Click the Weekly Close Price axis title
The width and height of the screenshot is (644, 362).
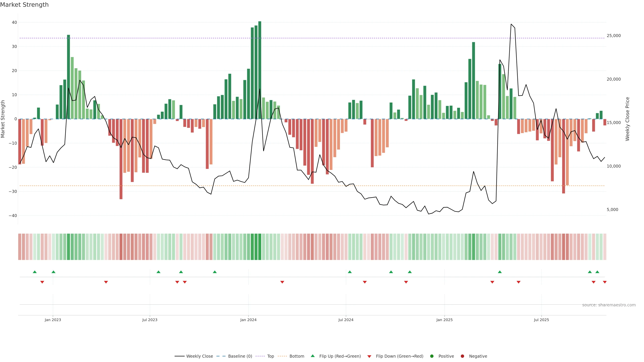tap(628, 119)
